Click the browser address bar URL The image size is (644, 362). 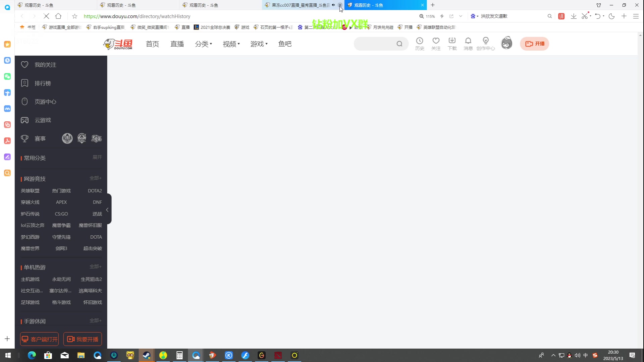137,16
